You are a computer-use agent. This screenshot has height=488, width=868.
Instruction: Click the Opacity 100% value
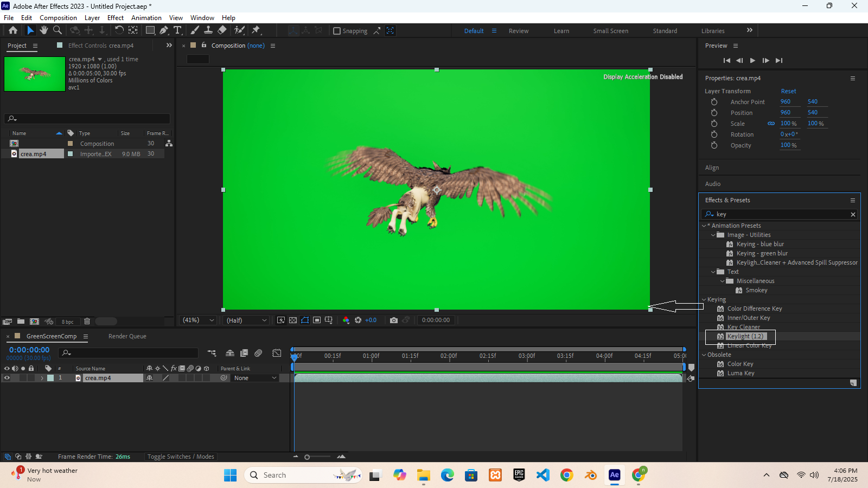(788, 145)
